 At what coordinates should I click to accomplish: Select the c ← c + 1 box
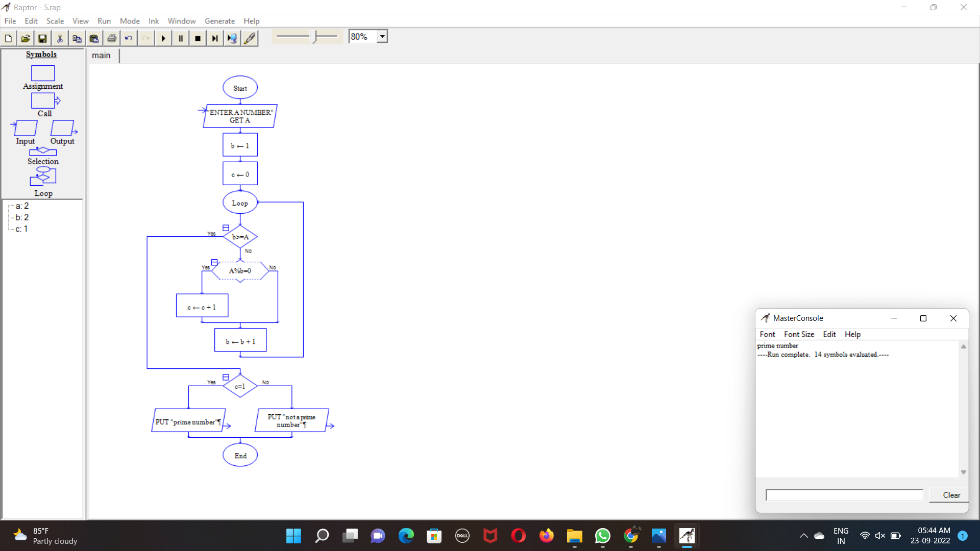coord(202,306)
